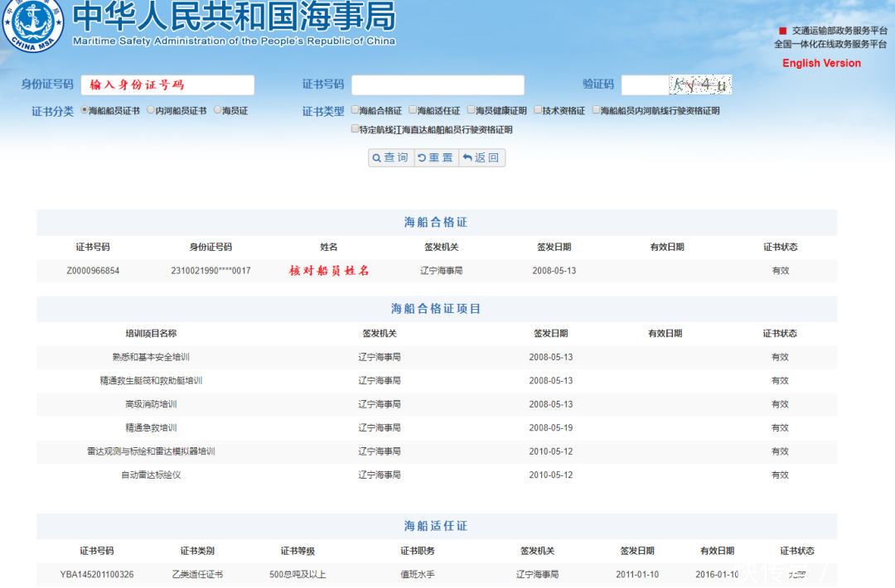Open the English Version of the site

[x=821, y=63]
